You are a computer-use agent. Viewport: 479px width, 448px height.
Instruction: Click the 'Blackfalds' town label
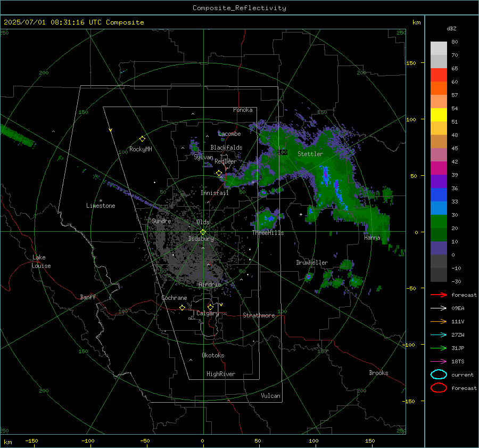[226, 148]
